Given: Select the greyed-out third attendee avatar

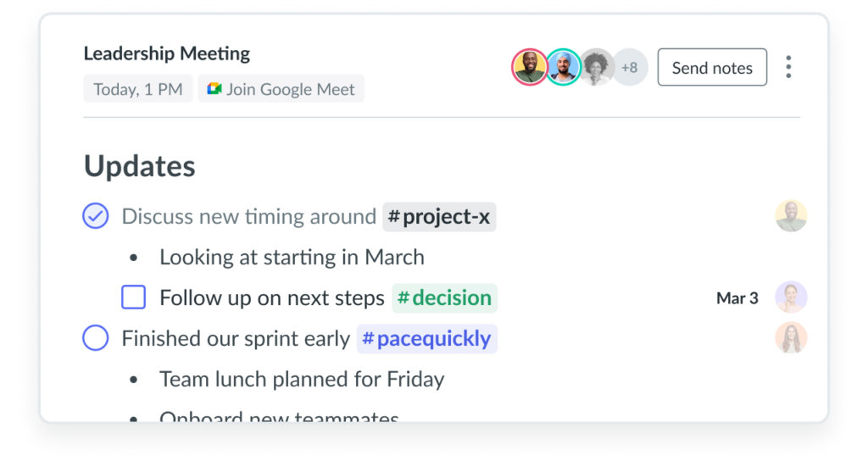Looking at the screenshot, I should pos(596,67).
